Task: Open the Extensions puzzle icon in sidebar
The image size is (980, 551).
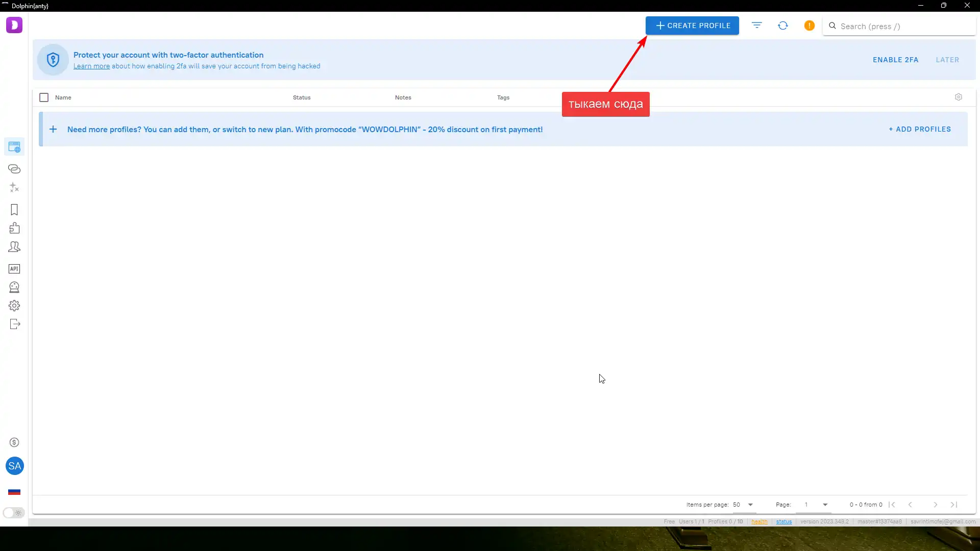Action: pyautogui.click(x=14, y=228)
